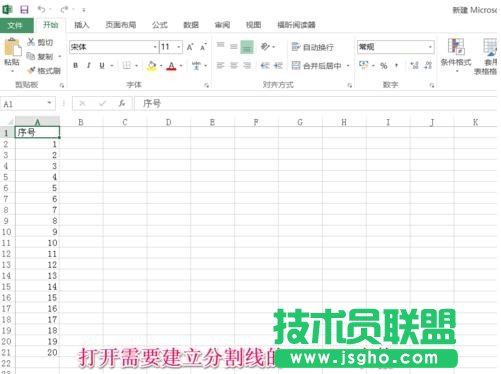
Task: Expand the borders dropdown arrow
Action: (x=136, y=66)
